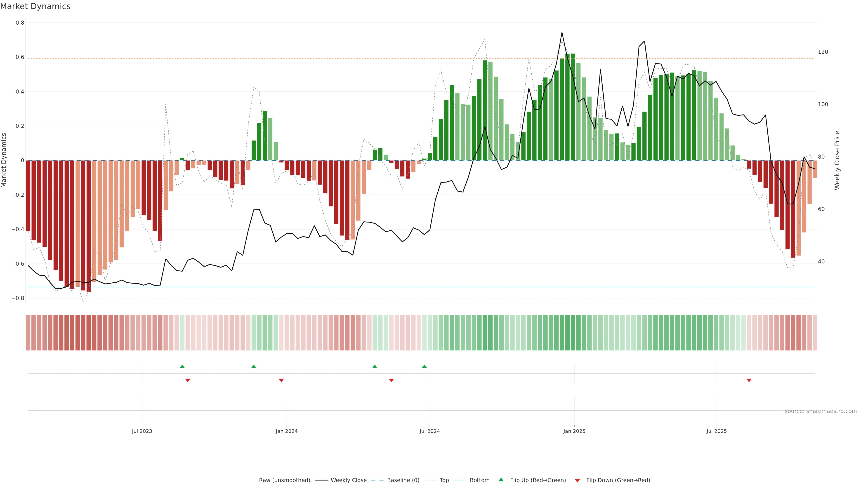Screen dimensions: 868x488
Task: Click the red flip-down marker after Jul 2025
Action: pyautogui.click(x=749, y=380)
